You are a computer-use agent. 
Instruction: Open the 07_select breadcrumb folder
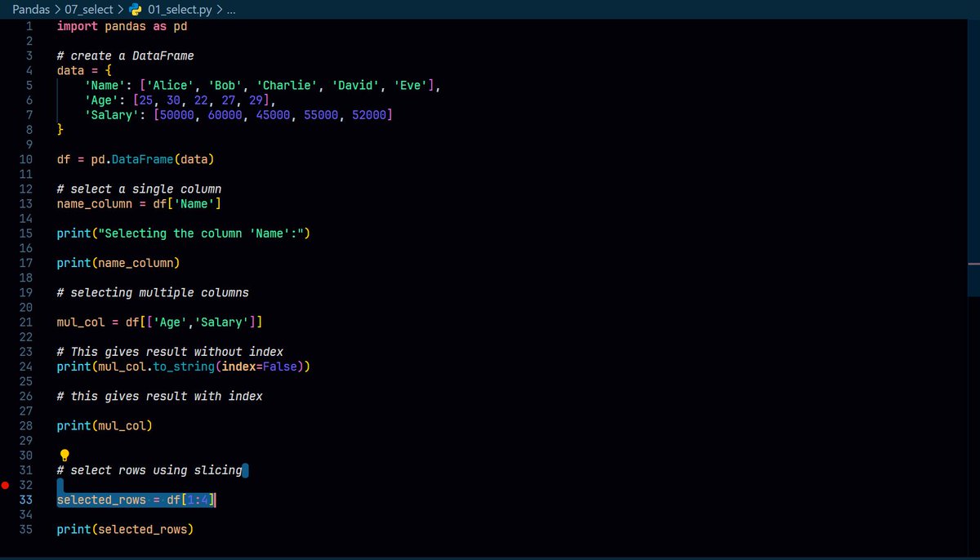(x=89, y=9)
